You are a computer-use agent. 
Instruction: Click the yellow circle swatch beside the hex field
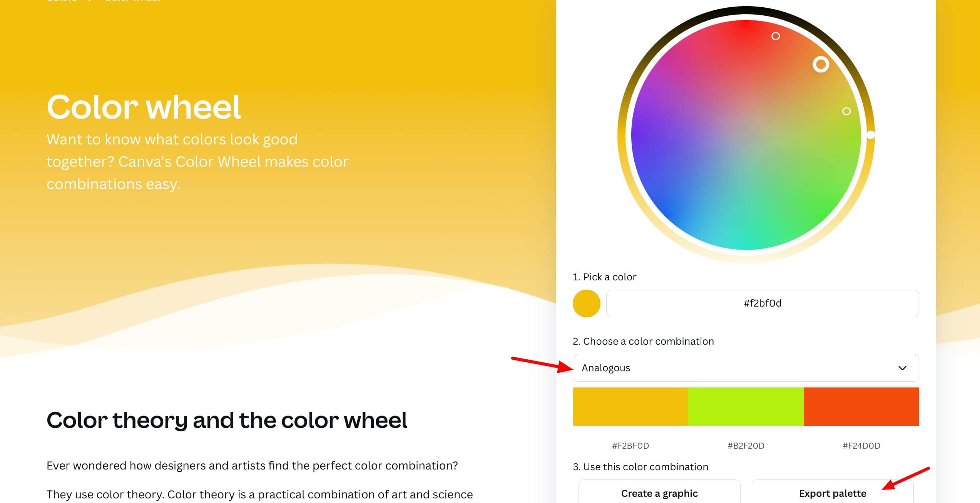[586, 303]
